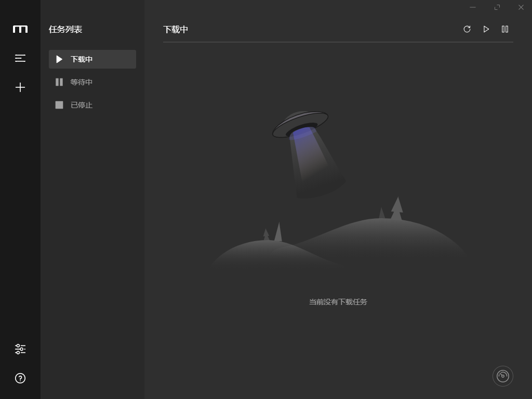Close the Motrix window
532x399 pixels.
point(521,7)
